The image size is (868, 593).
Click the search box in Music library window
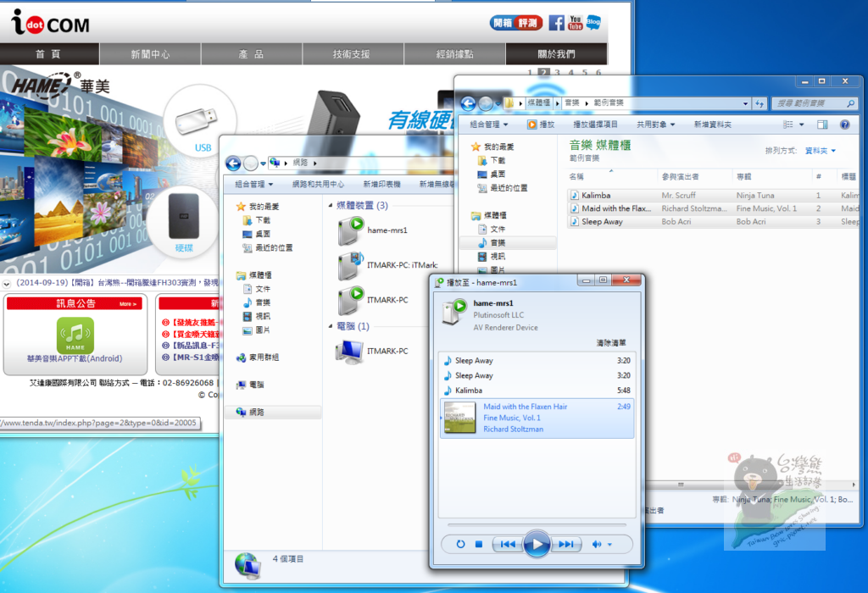point(815,103)
